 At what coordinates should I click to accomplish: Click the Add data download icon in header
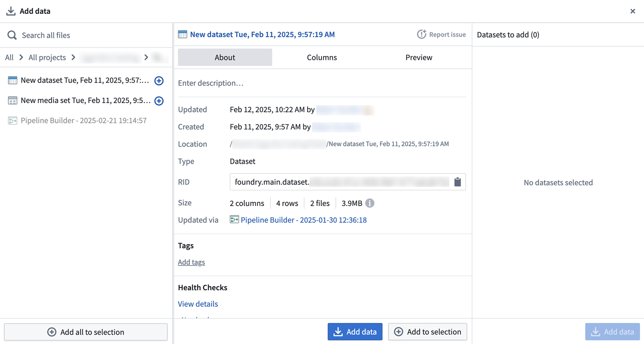coord(11,11)
